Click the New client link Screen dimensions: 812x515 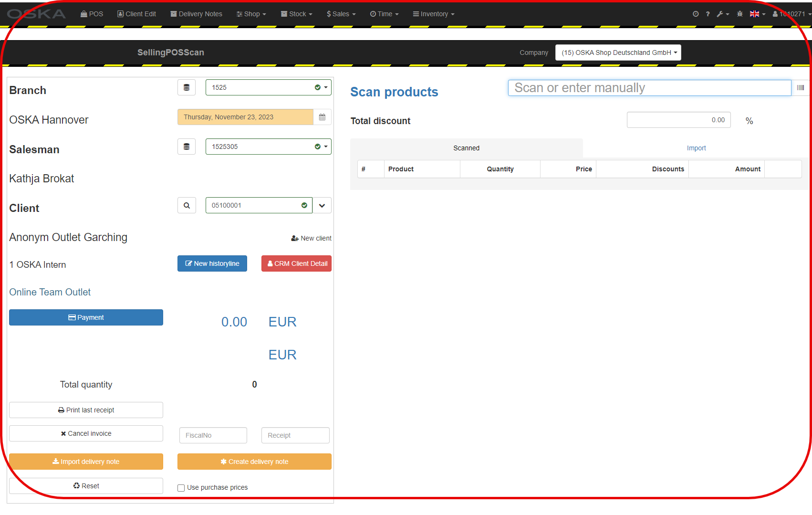click(312, 238)
